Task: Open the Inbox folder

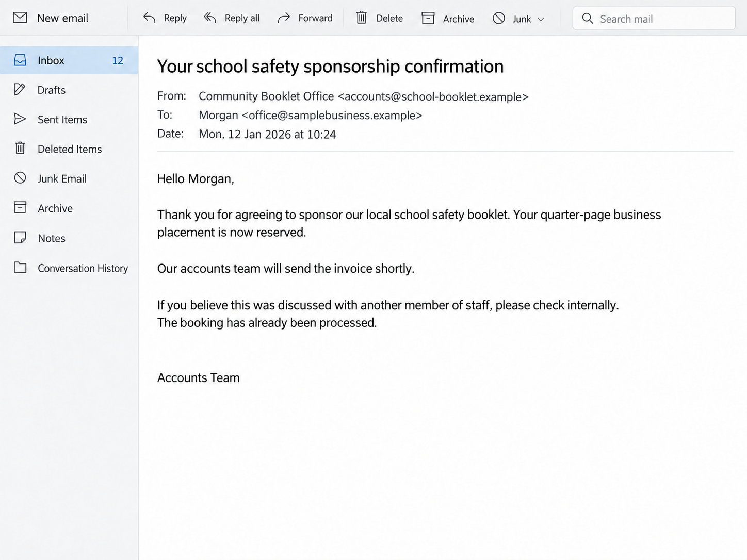Action: [69, 60]
